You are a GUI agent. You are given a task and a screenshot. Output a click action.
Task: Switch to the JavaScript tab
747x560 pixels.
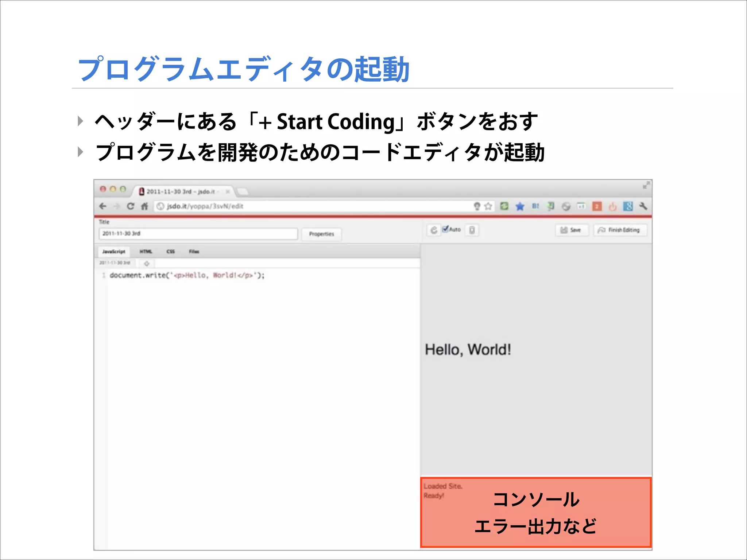(114, 252)
